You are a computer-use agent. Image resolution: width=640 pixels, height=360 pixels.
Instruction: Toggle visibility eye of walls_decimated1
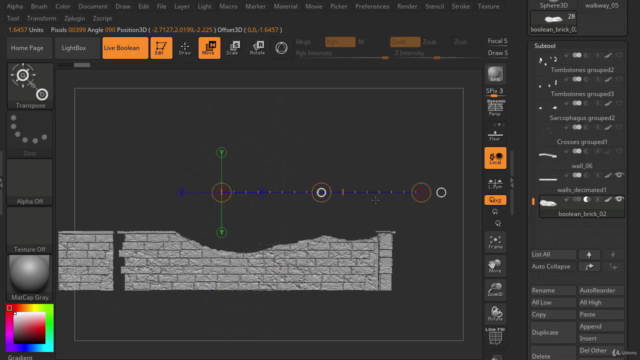coord(619,175)
